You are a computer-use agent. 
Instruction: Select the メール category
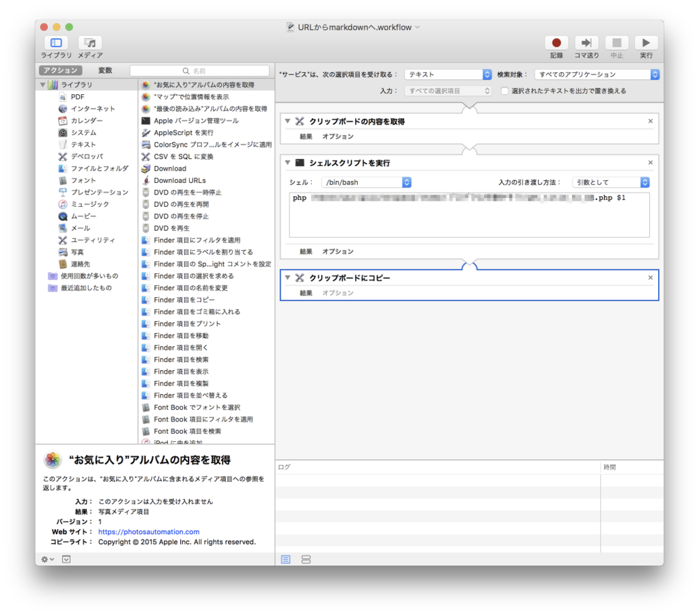[x=81, y=228]
